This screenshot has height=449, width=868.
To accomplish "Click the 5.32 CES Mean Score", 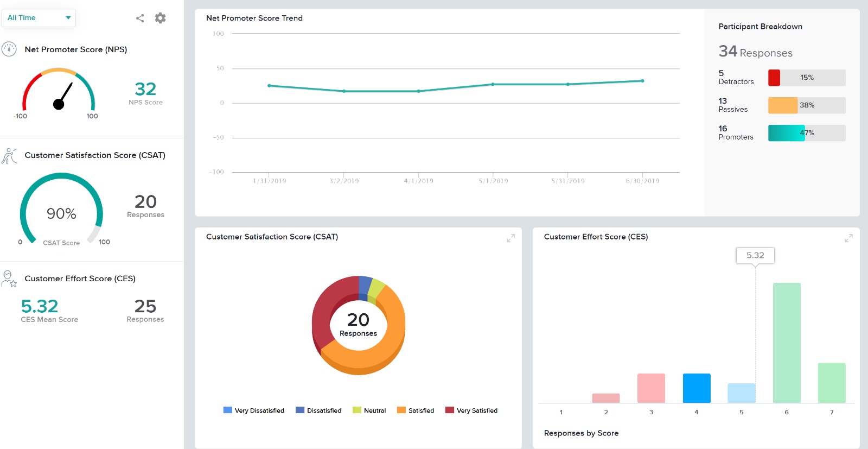I will tap(40, 306).
